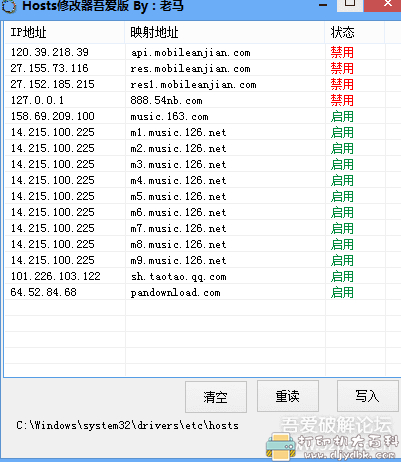The image size is (401, 462).
Task: Click 启用 status of pandownload.com
Action: pos(342,292)
